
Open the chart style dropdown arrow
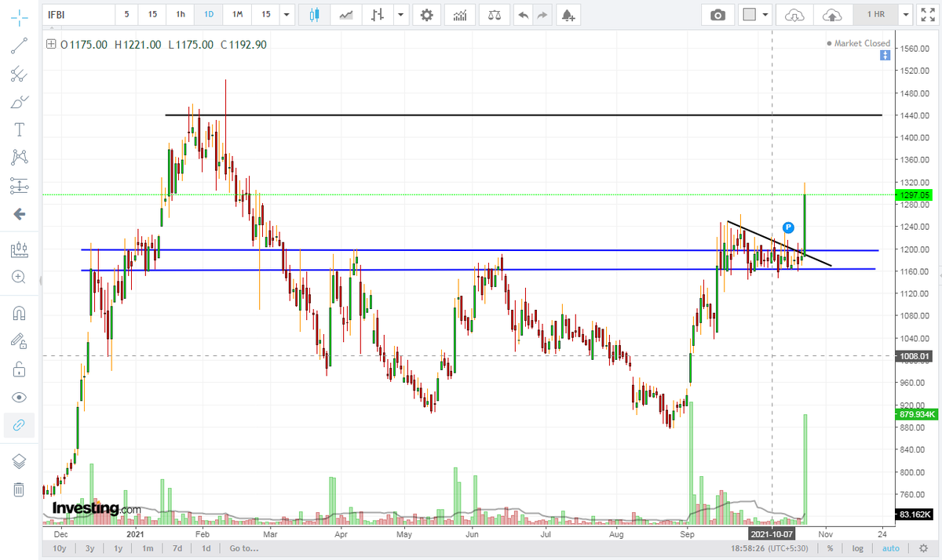click(401, 14)
